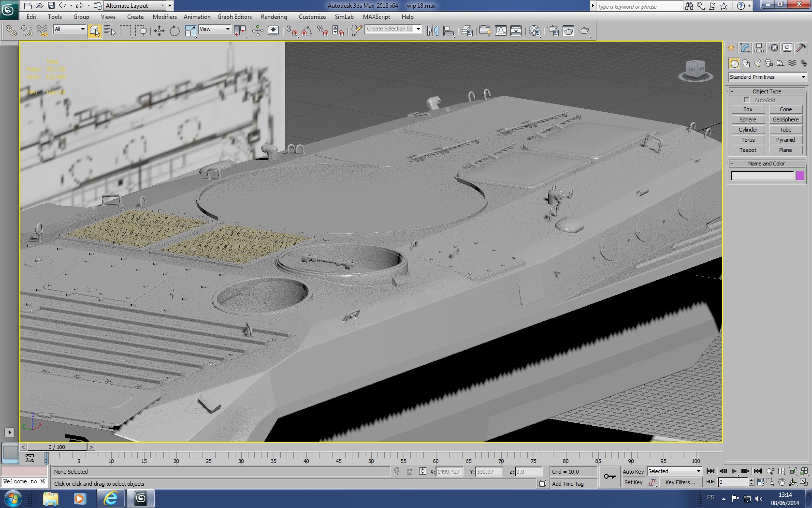
Task: Open the View reference coordinate system dropdown
Action: tap(215, 29)
